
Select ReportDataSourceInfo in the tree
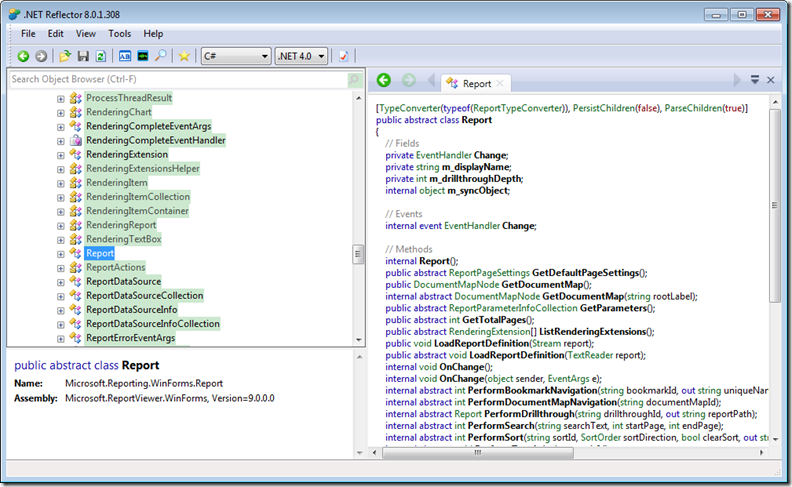[x=131, y=309]
